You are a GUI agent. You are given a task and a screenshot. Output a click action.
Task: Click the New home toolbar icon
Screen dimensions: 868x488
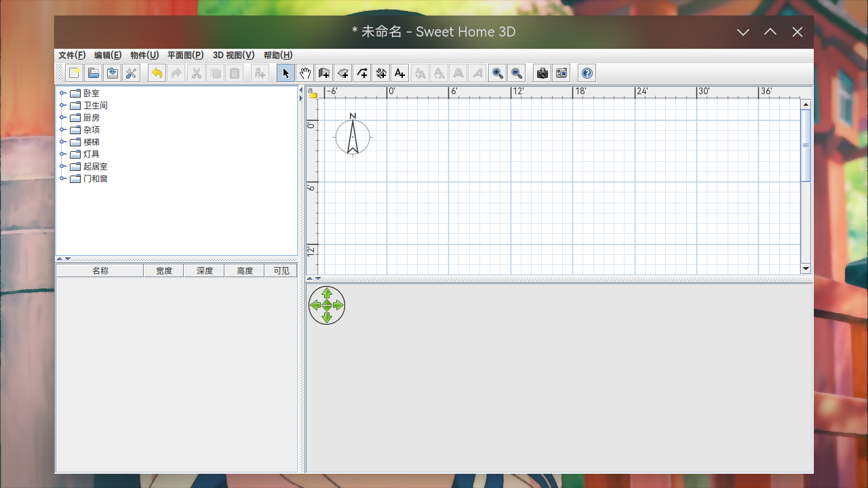tap(75, 73)
